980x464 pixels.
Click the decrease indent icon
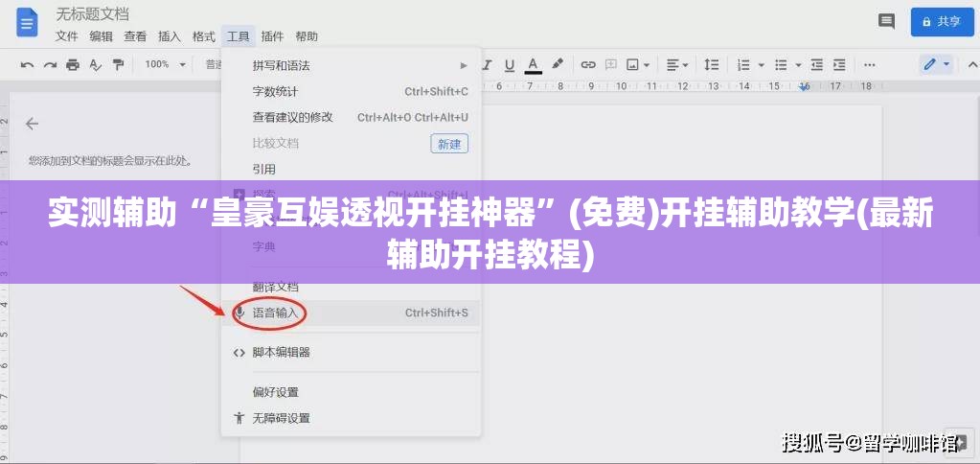click(x=817, y=64)
